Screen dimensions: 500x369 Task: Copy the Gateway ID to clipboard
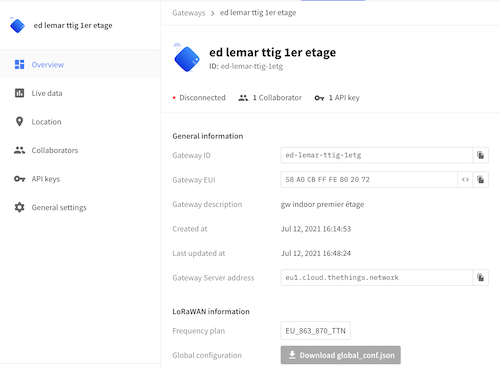pos(481,155)
